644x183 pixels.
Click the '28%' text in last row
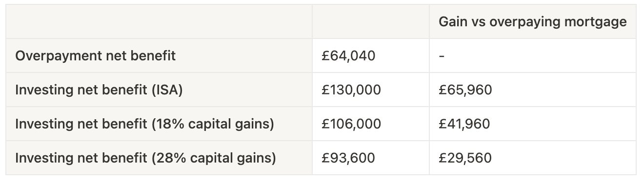point(165,158)
